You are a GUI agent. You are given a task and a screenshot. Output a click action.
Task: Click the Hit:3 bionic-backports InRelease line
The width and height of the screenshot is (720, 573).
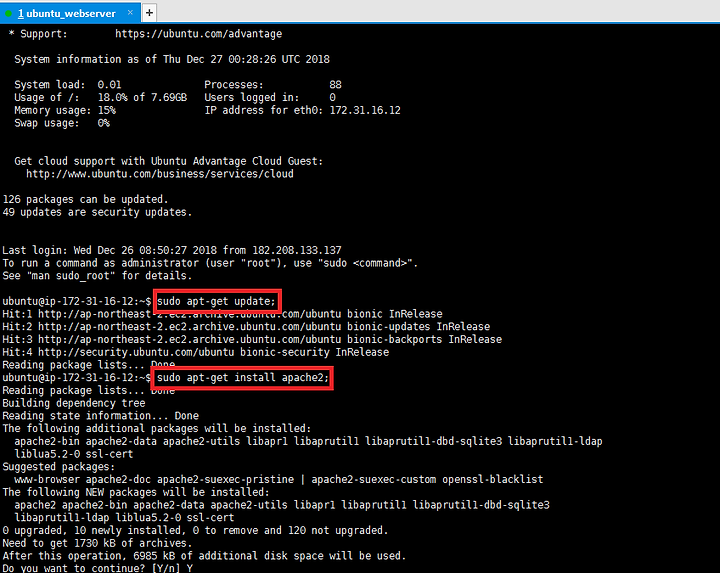pos(252,339)
